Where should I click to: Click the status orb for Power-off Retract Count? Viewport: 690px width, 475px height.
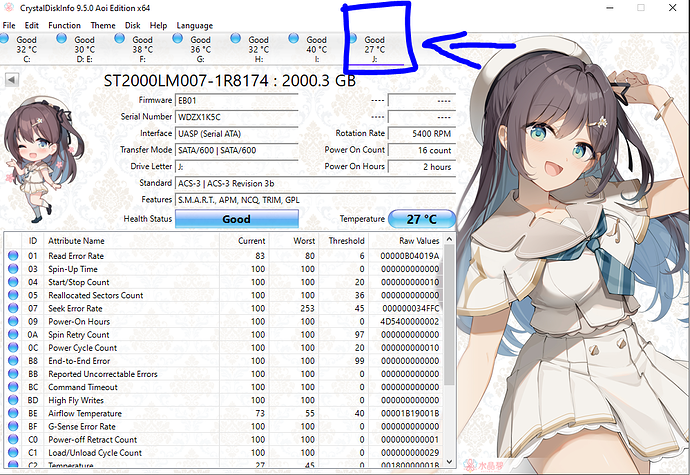(x=13, y=439)
